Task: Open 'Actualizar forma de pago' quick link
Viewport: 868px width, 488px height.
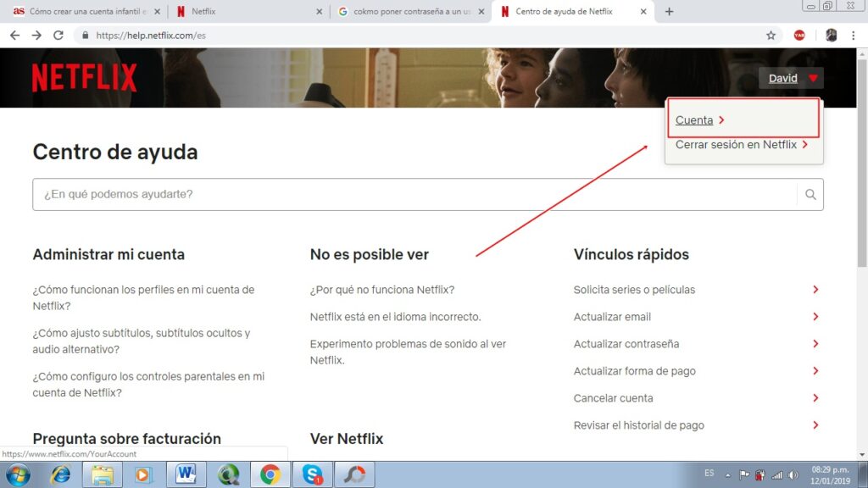Action: click(x=634, y=371)
